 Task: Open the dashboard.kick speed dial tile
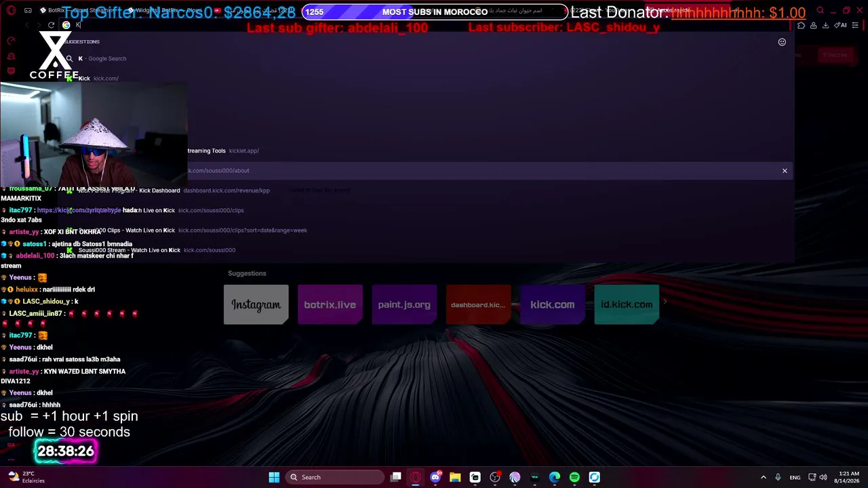tap(478, 304)
